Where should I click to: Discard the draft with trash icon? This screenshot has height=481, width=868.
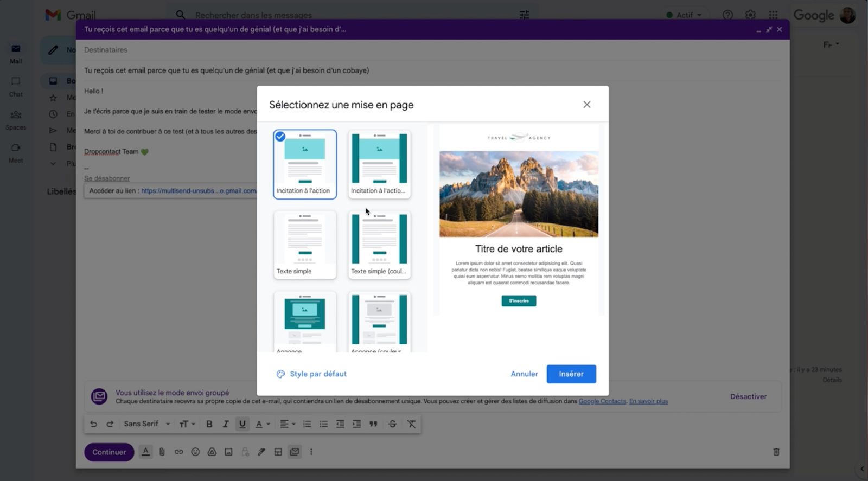pos(776,452)
